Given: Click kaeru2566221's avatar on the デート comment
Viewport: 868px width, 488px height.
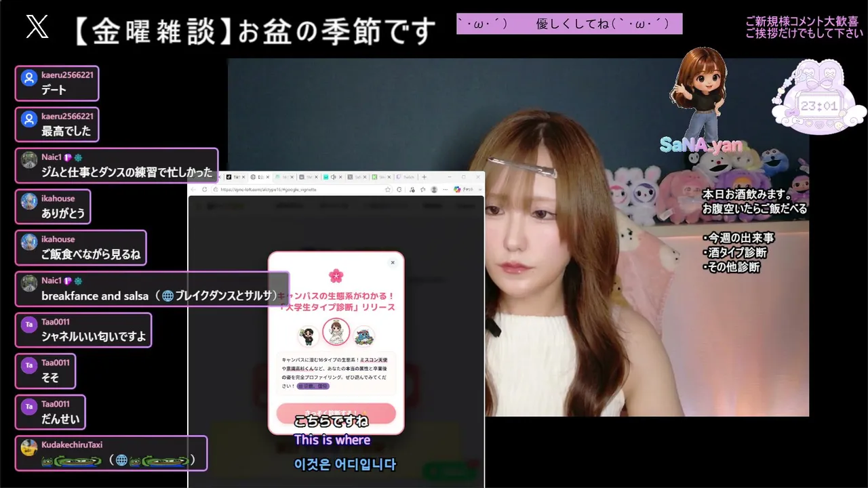Looking at the screenshot, I should [29, 78].
